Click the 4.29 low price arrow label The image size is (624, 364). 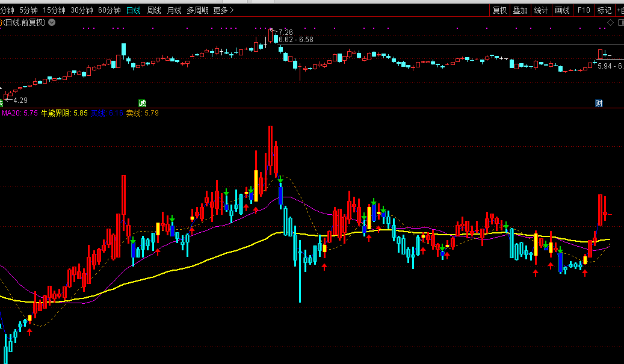click(17, 100)
